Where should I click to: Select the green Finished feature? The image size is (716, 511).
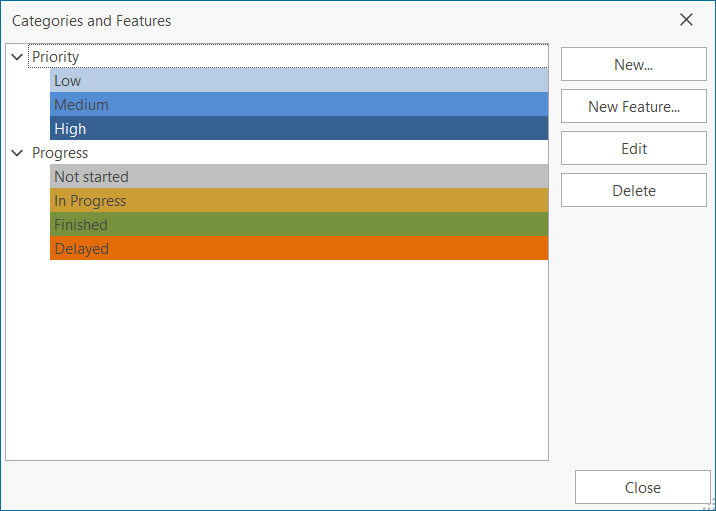(x=298, y=225)
